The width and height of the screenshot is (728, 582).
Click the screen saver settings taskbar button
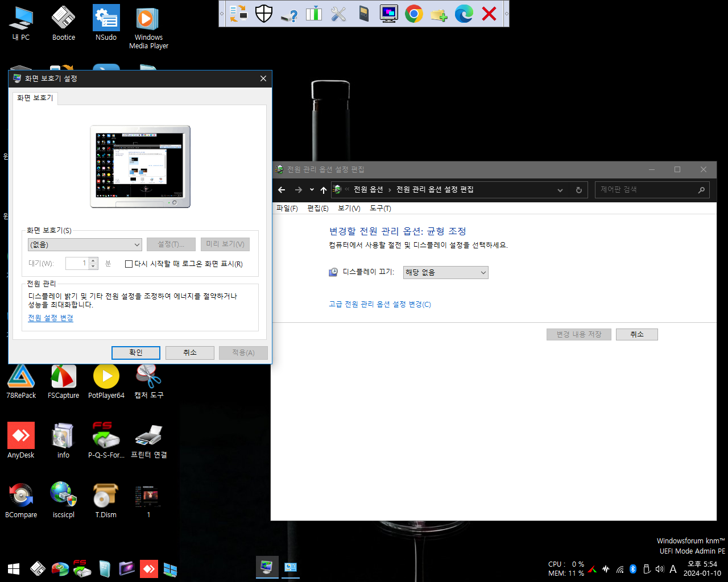tap(266, 567)
